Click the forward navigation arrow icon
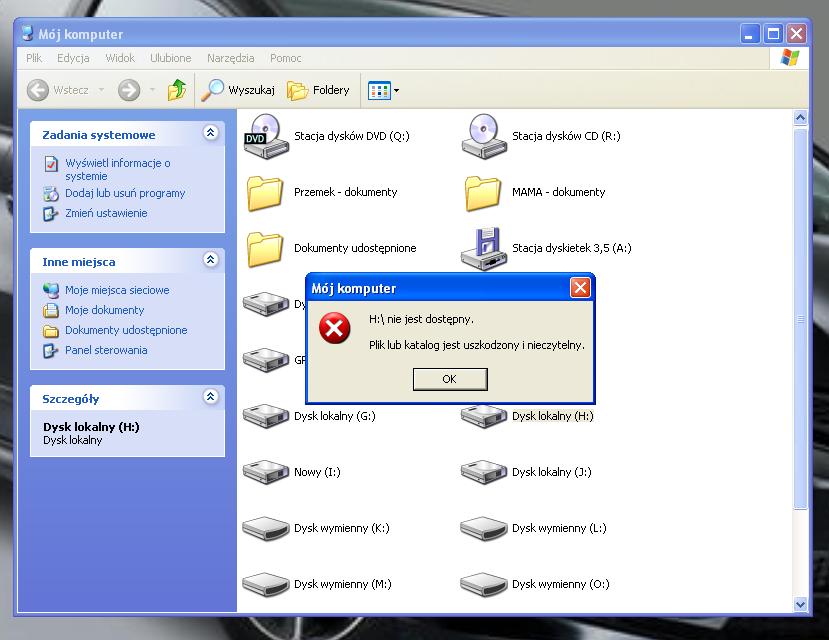Viewport: 829px width, 640px height. point(129,90)
